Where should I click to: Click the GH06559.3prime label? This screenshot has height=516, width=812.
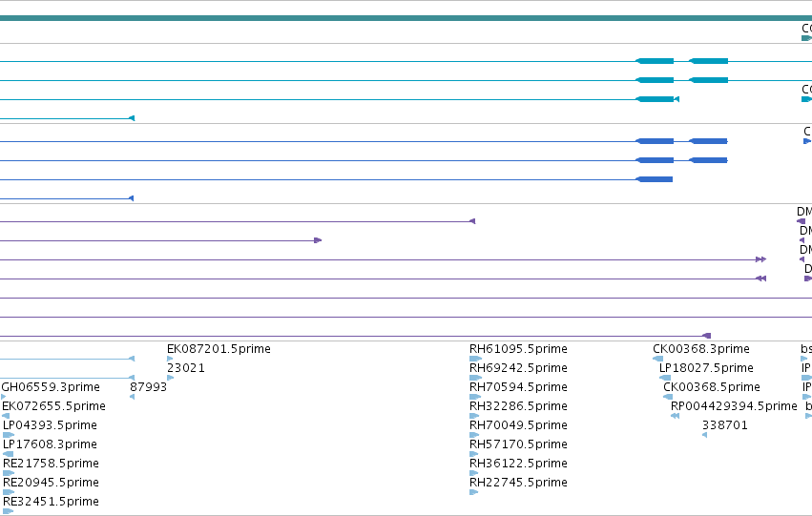point(51,387)
